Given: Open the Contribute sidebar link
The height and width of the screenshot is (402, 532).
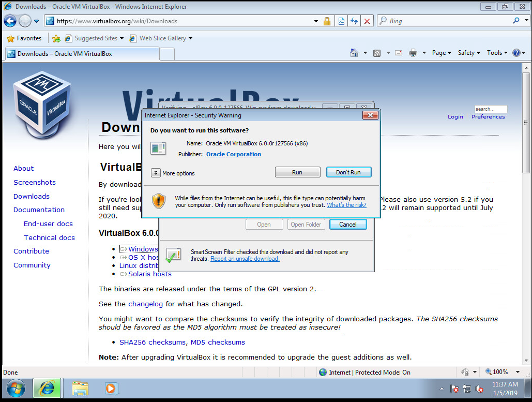Looking at the screenshot, I should (x=31, y=251).
